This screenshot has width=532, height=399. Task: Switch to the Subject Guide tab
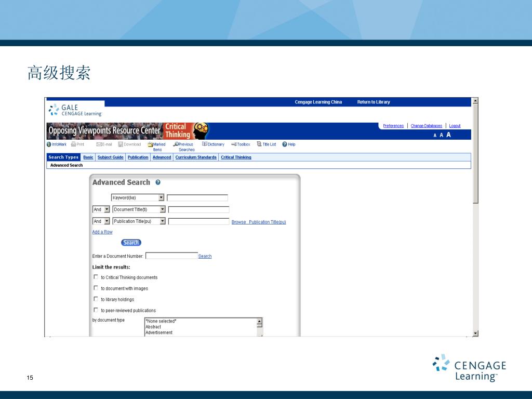click(x=110, y=157)
